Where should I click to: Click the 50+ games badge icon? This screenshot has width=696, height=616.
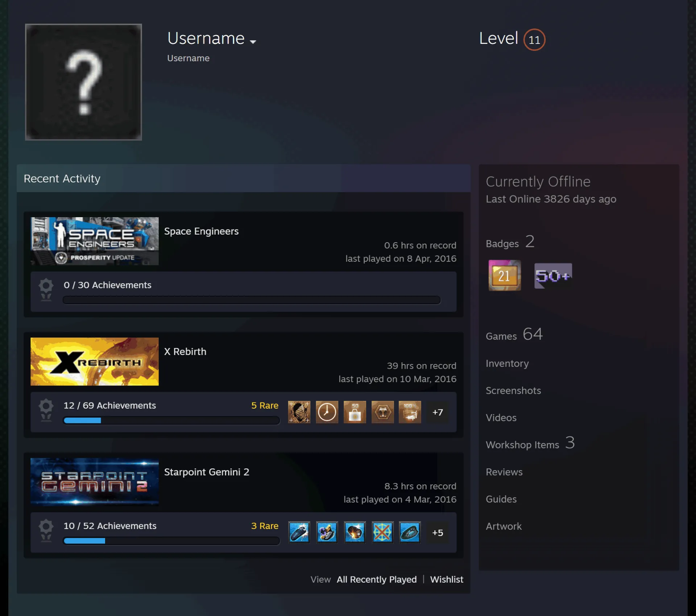click(x=553, y=276)
